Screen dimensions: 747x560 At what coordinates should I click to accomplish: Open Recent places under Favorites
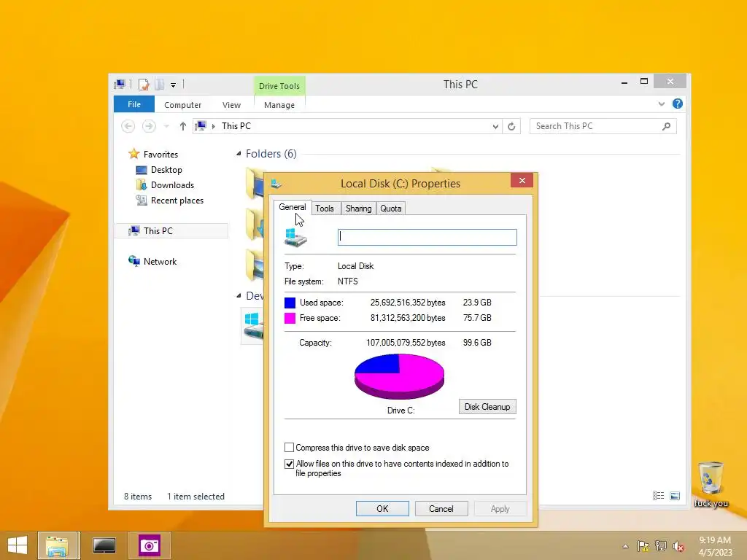point(177,201)
